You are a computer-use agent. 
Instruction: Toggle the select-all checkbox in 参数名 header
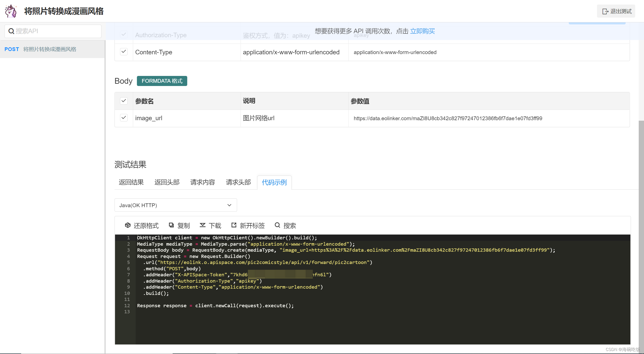(x=124, y=101)
